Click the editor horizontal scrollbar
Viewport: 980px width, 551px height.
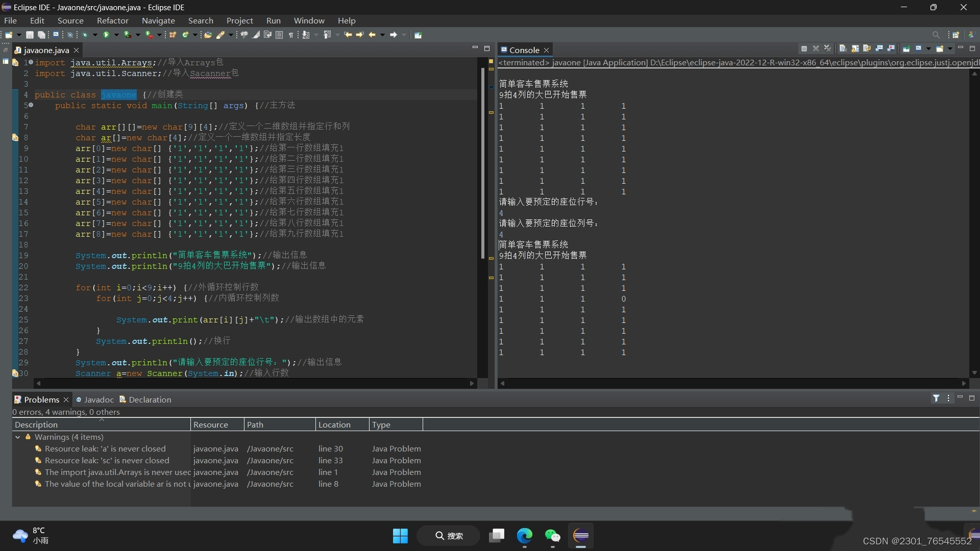(x=255, y=383)
